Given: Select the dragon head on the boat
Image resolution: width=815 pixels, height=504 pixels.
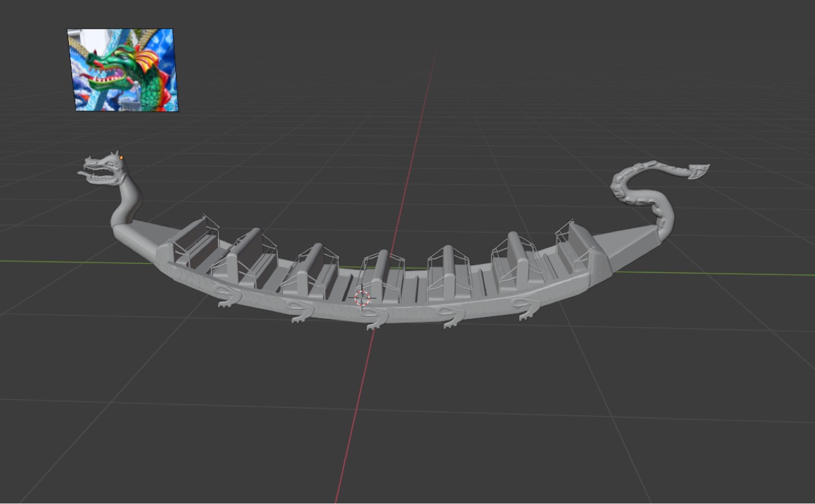Looking at the screenshot, I should 105,168.
